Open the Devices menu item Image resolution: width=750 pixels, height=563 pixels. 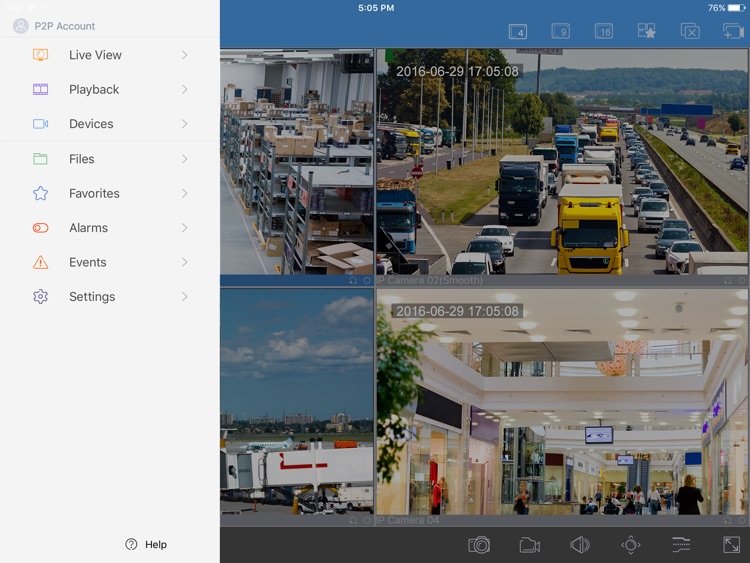(110, 124)
